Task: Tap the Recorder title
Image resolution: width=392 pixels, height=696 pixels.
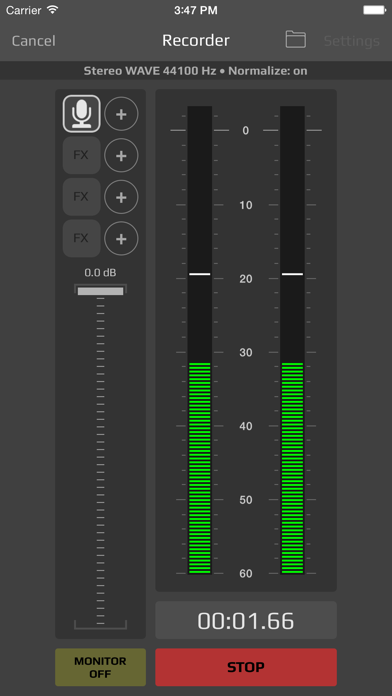Action: pyautogui.click(x=196, y=40)
